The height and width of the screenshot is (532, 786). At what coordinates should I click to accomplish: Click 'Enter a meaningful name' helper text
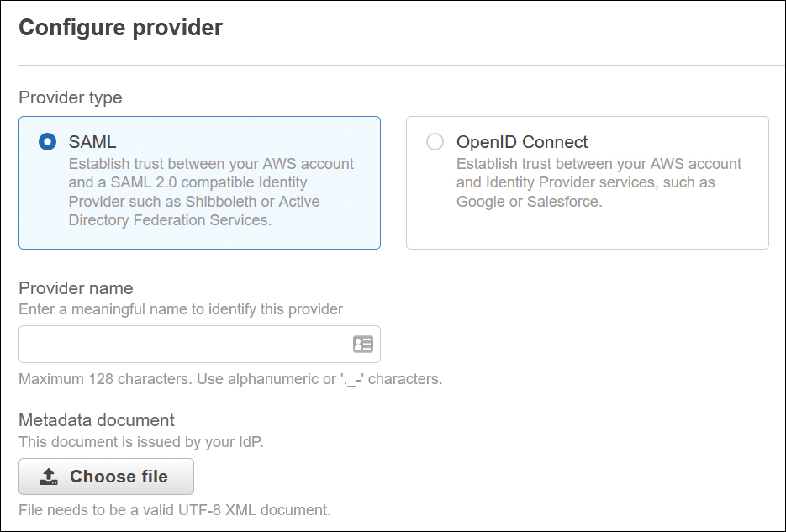[181, 309]
